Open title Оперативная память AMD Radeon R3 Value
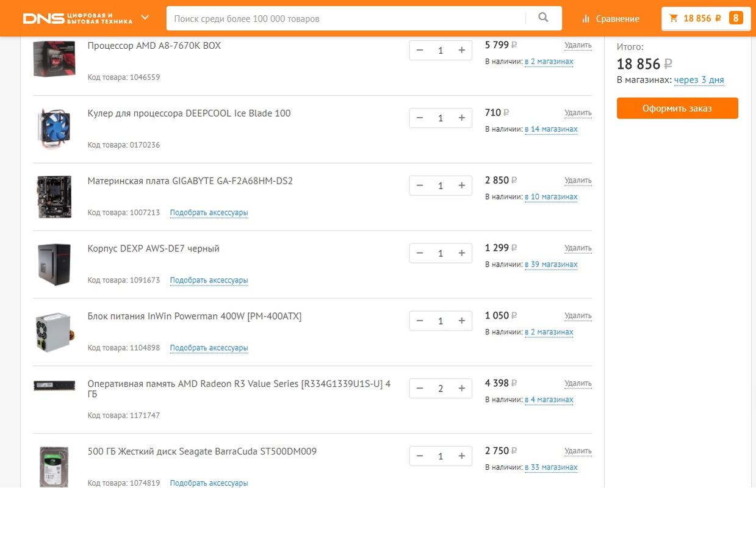 [239, 389]
